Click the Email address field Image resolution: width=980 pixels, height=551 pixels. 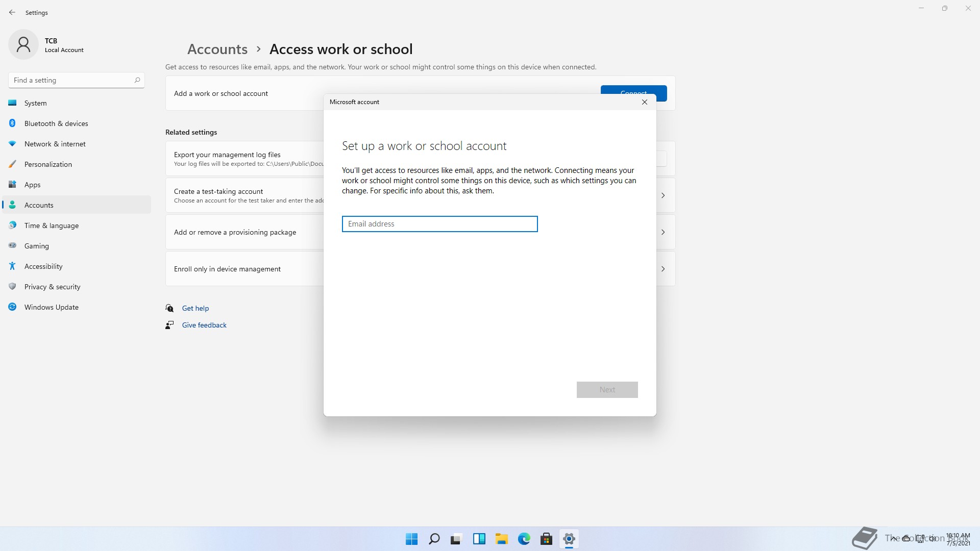440,224
